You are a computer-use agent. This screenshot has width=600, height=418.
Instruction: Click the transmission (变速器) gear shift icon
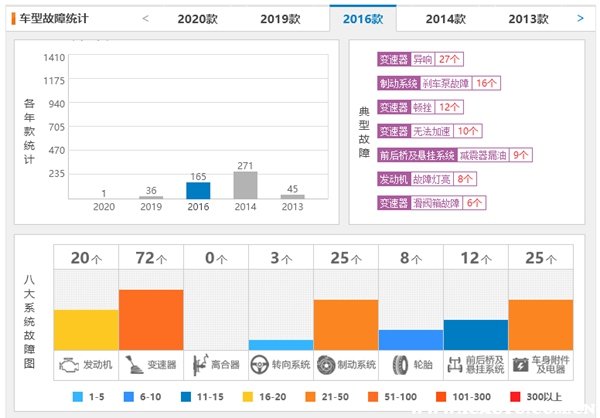(134, 364)
